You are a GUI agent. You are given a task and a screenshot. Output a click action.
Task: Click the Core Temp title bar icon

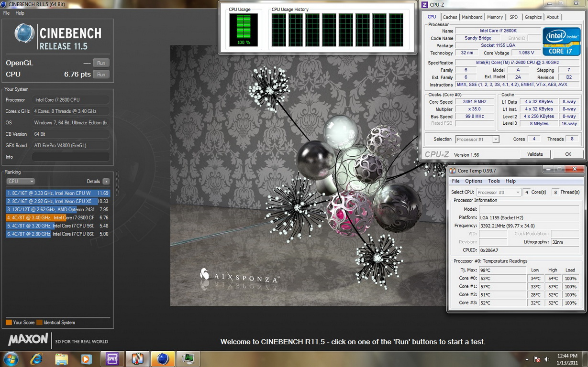click(x=452, y=171)
